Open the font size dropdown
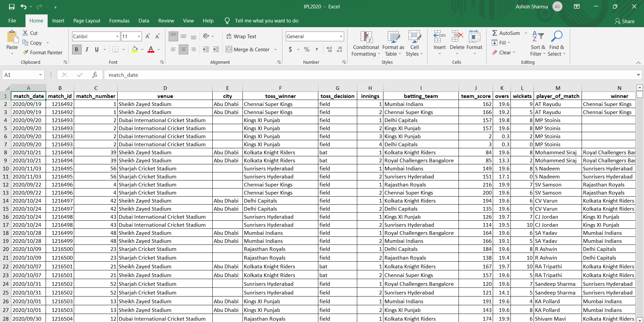Screen dimensions: 644x322 tap(139, 36)
